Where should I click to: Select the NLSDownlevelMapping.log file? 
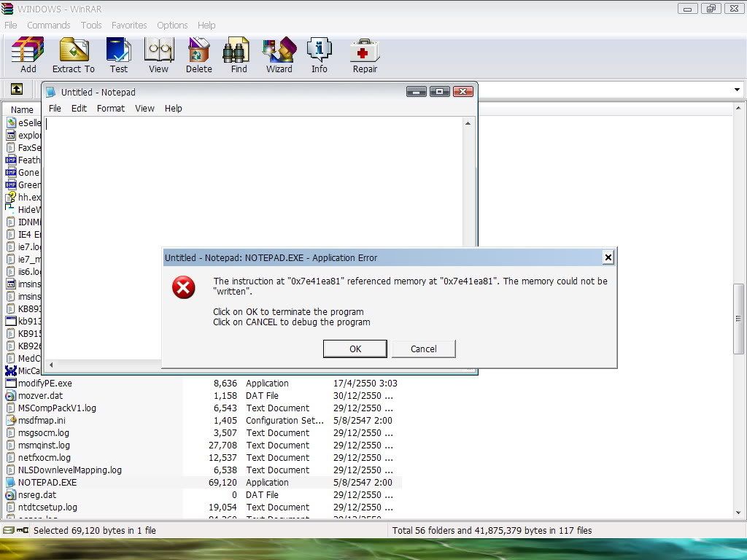[69, 470]
